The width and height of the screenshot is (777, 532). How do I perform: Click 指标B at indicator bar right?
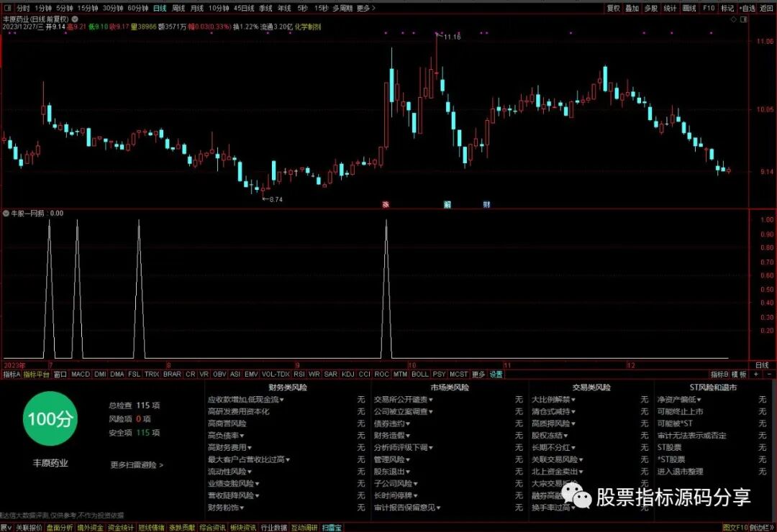[719, 375]
